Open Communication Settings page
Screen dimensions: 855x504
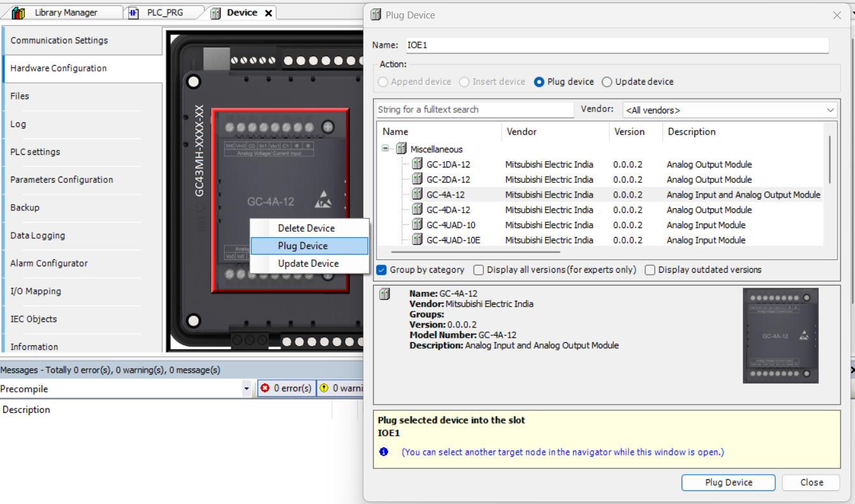tap(83, 40)
